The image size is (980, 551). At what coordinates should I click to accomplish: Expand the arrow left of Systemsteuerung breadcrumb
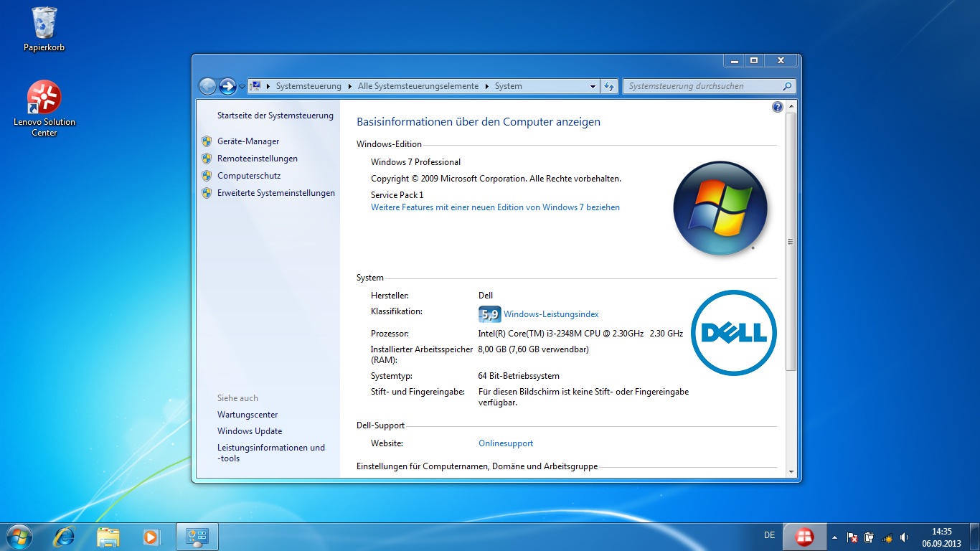pyautogui.click(x=268, y=86)
